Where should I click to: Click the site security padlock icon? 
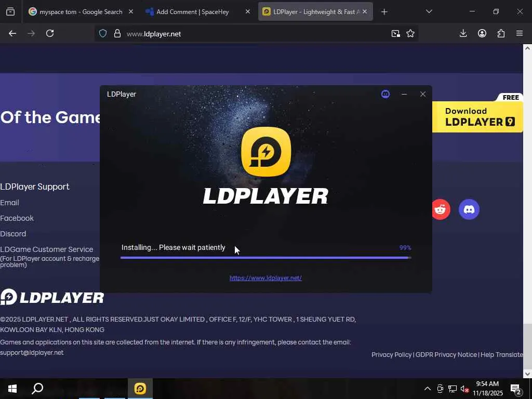pyautogui.click(x=117, y=34)
